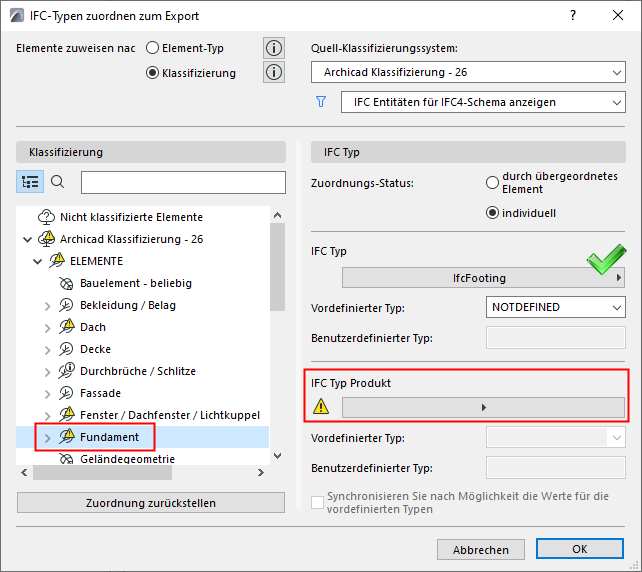Image resolution: width=642 pixels, height=572 pixels.
Task: Click the tree vertical scrollbar thumb
Action: click(278, 267)
